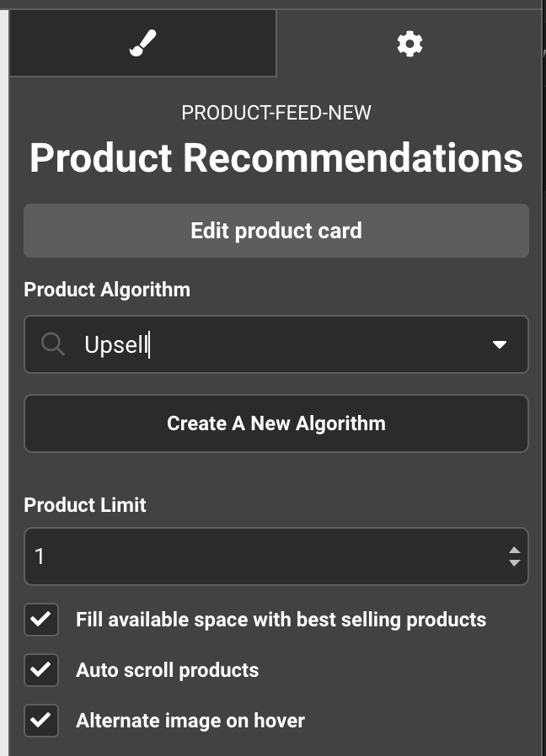The height and width of the screenshot is (756, 546).
Task: Decrease Product Limit with down arrow
Action: (514, 562)
